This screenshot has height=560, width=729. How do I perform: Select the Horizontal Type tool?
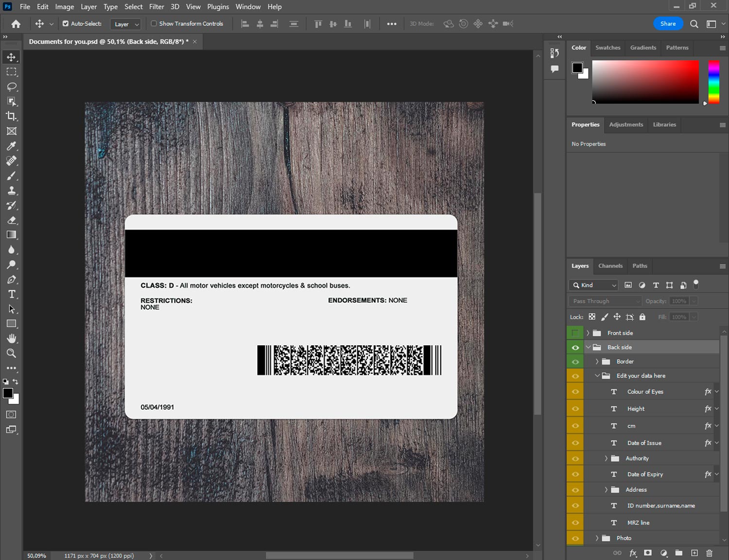coord(12,294)
